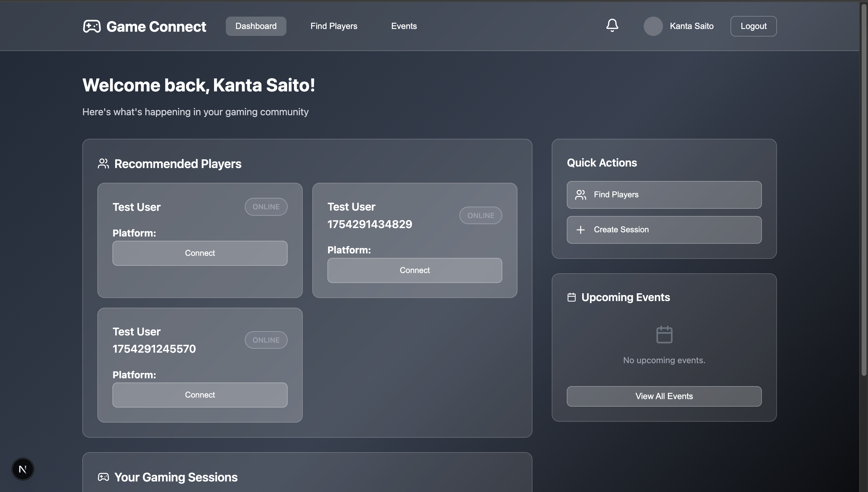The height and width of the screenshot is (492, 868).
Task: Click the large empty calendar icon
Action: point(664,335)
